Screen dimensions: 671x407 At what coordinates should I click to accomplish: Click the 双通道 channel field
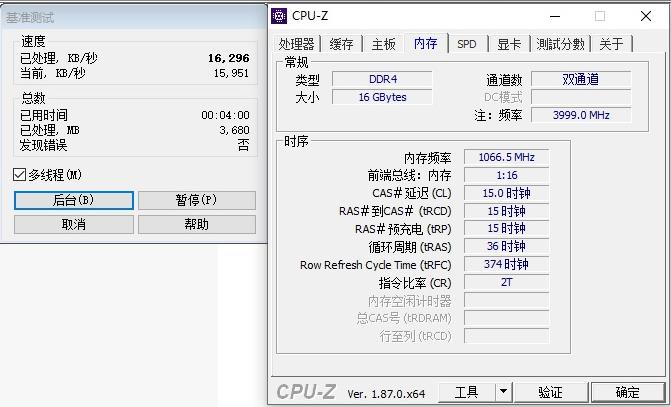coord(581,79)
